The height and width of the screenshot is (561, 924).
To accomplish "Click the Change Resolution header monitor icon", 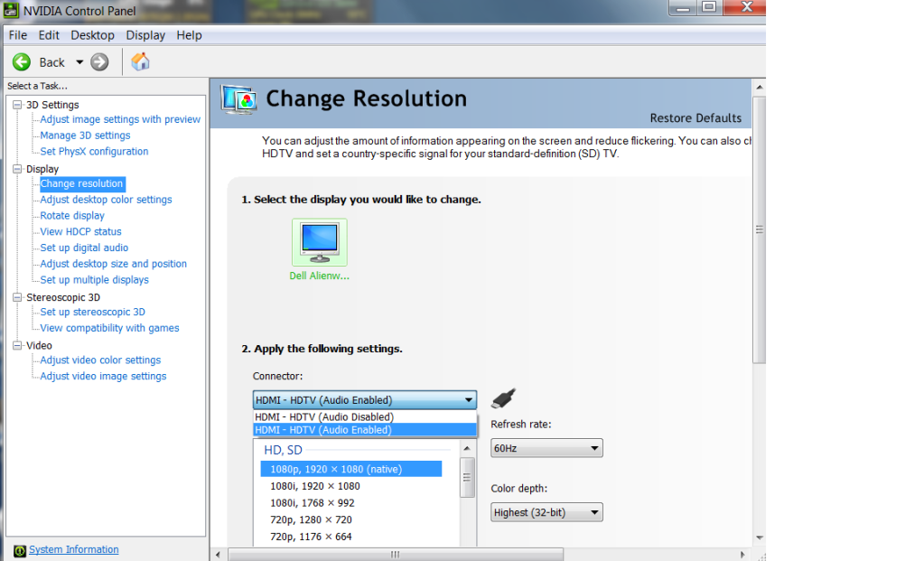I will pos(239,99).
